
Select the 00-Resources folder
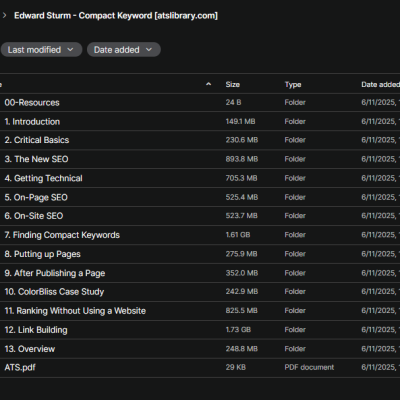pos(32,102)
